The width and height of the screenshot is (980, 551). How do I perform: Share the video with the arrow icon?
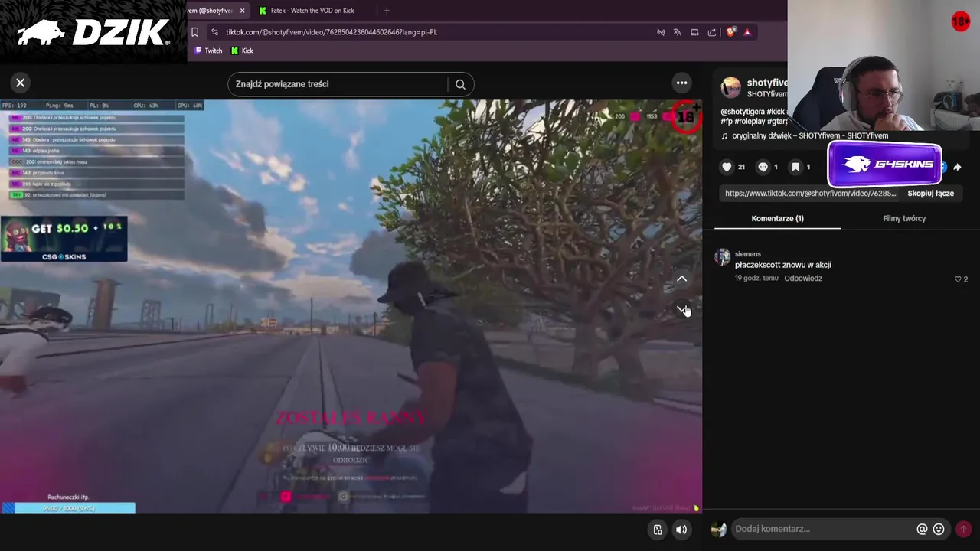point(957,167)
